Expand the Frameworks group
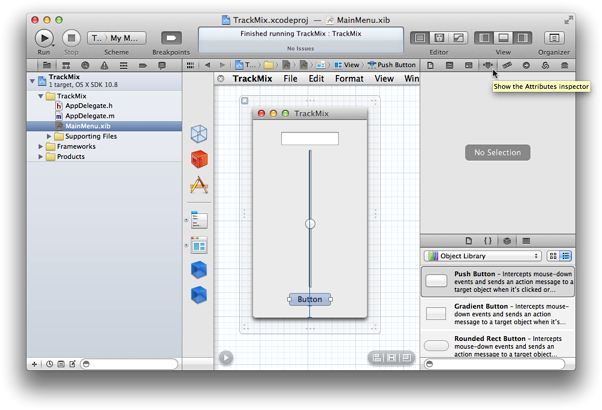Screen dimensions: 602x410 40,146
